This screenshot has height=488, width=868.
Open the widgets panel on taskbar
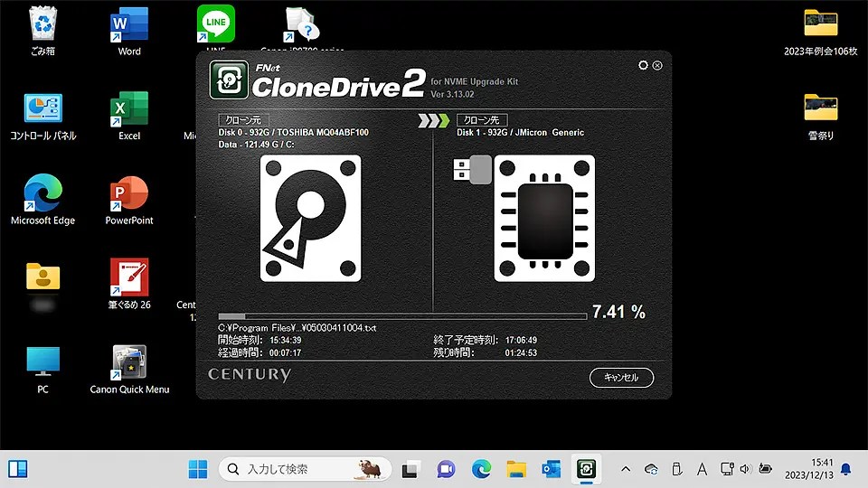coord(18,469)
